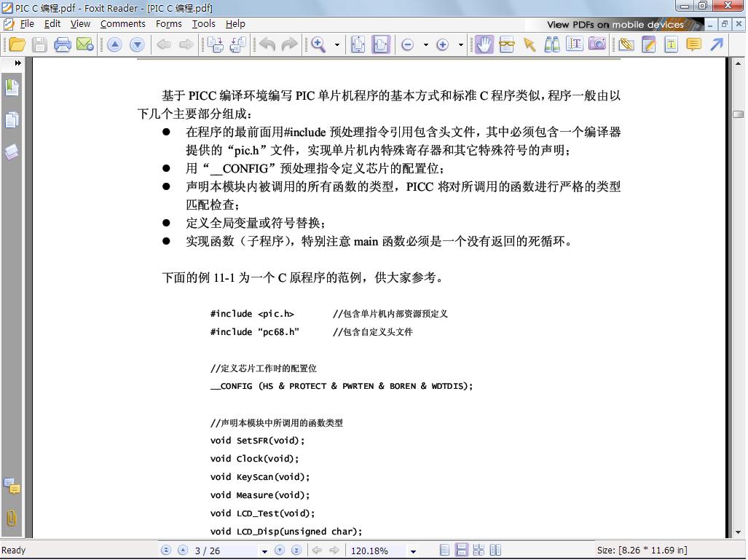Click the Text Viewer glasses icon
Image resolution: width=748 pixels, height=560 pixels.
507,44
